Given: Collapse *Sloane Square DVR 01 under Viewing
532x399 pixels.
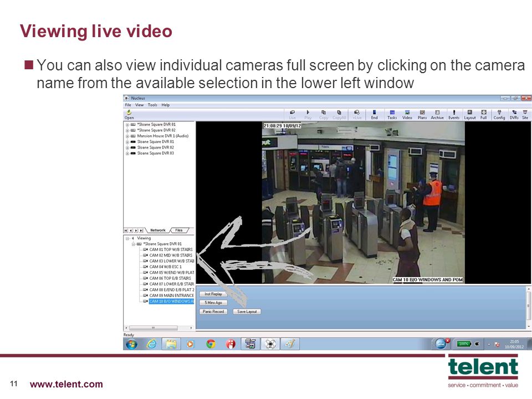Looking at the screenshot, I should tap(134, 244).
